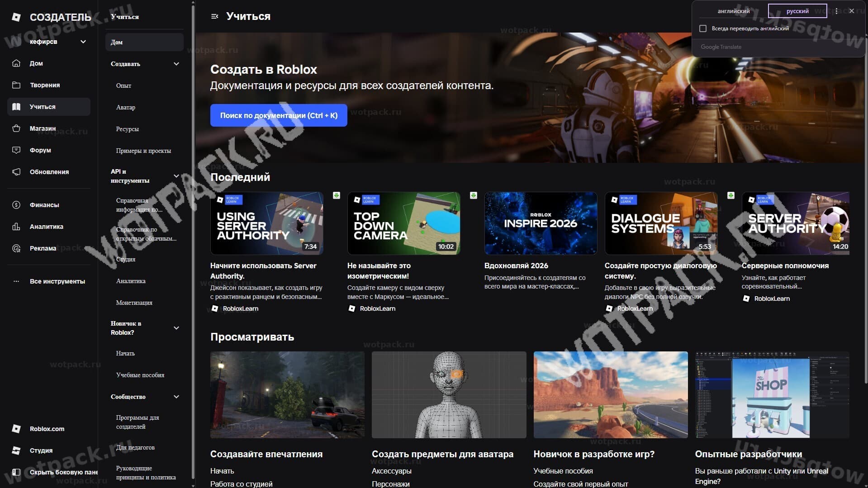Collapse the docs navigation menu icon
Viewport: 868px width, 488px height.
point(215,16)
